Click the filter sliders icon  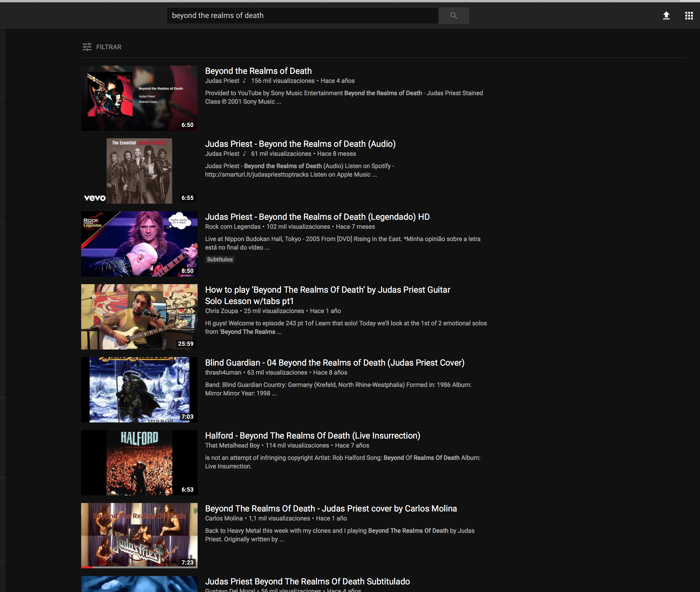[x=87, y=47]
